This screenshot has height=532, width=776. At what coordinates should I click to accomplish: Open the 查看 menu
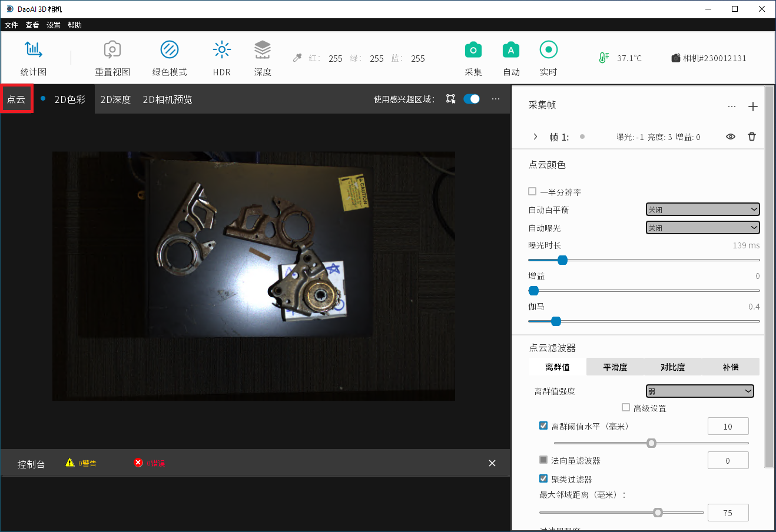pyautogui.click(x=32, y=25)
